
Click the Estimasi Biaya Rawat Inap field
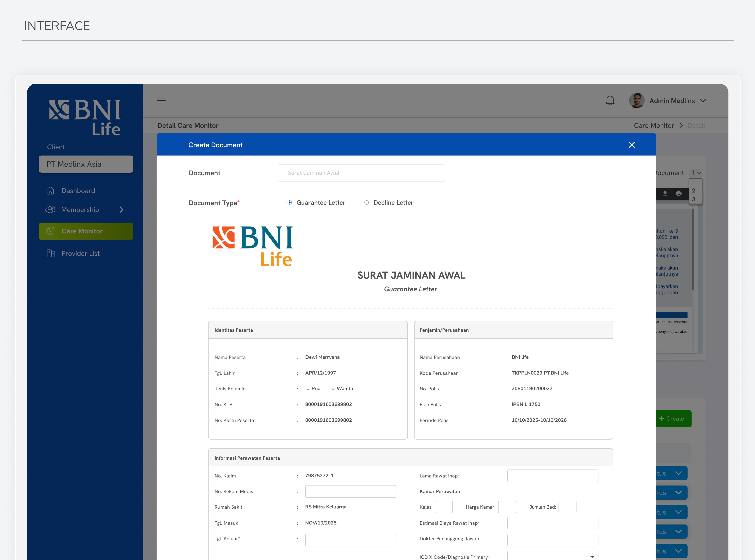[553, 523]
